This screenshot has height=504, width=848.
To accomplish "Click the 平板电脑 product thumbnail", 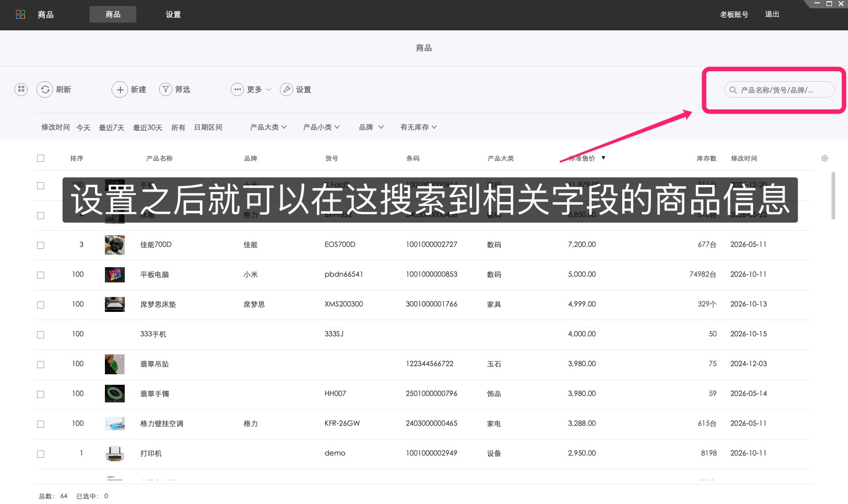I will pyautogui.click(x=115, y=274).
